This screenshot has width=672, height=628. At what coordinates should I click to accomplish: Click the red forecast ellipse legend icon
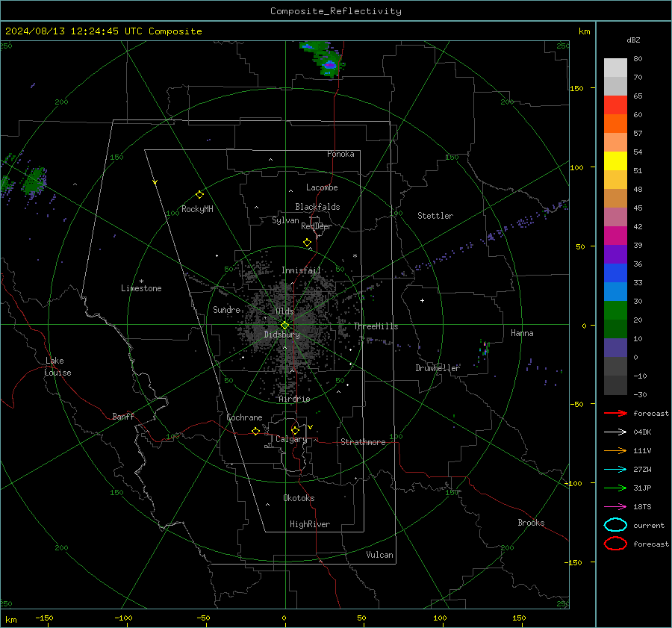[x=615, y=544]
